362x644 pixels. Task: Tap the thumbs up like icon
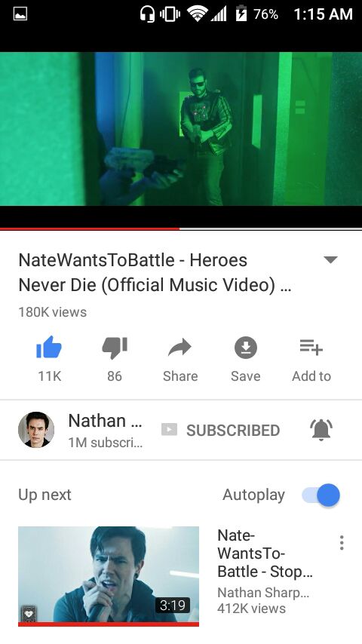coord(49,348)
